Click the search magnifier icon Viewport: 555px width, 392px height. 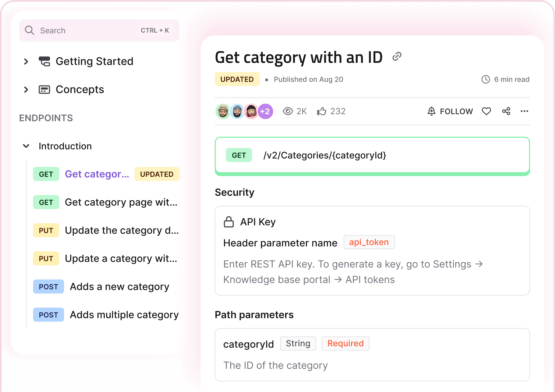tap(30, 30)
